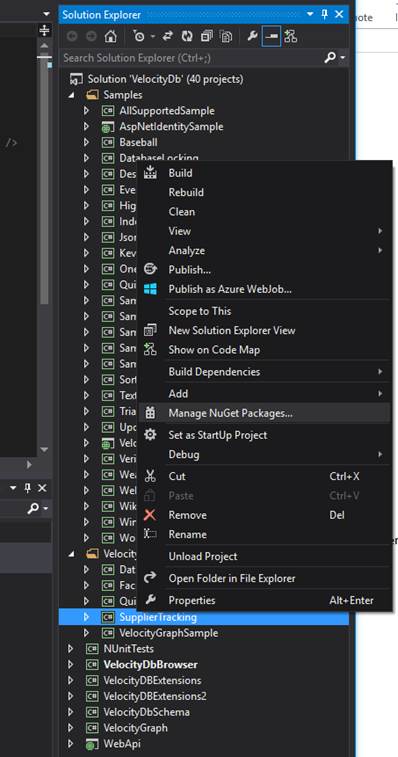398x757 pixels.
Task: Click the Collapse All toolbar icon
Action: coord(207,37)
